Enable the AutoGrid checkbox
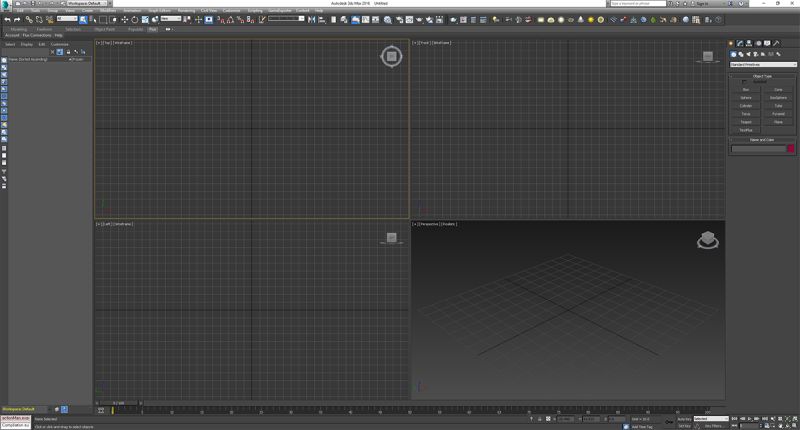The height and width of the screenshot is (430, 800). pos(744,82)
